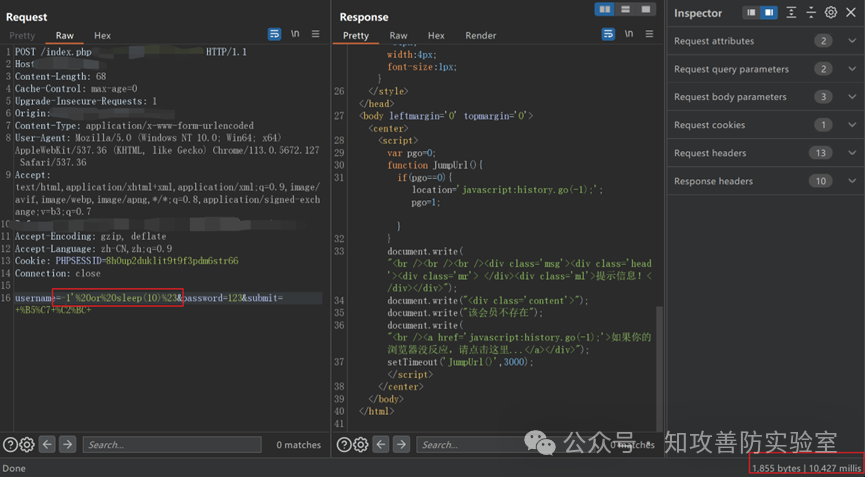Image resolution: width=865 pixels, height=477 pixels.
Task: Open the Response panel hamburger options menu
Action: point(649,34)
